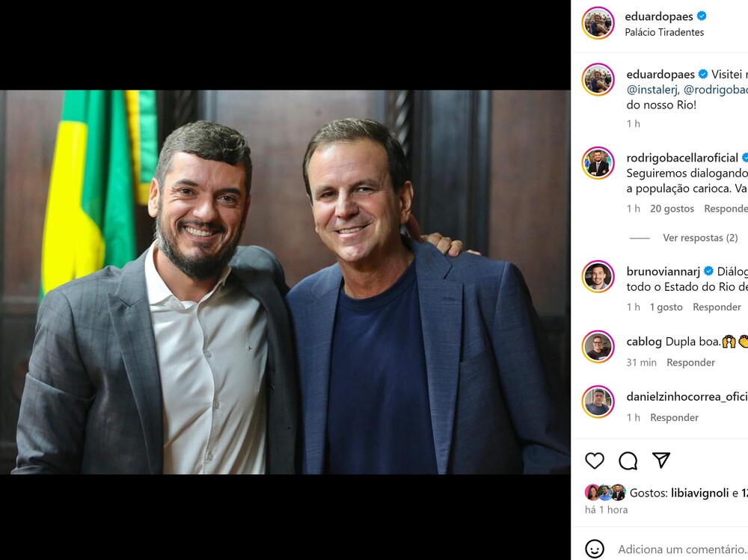
Task: Click cablog's comment avatar
Action: [598, 347]
